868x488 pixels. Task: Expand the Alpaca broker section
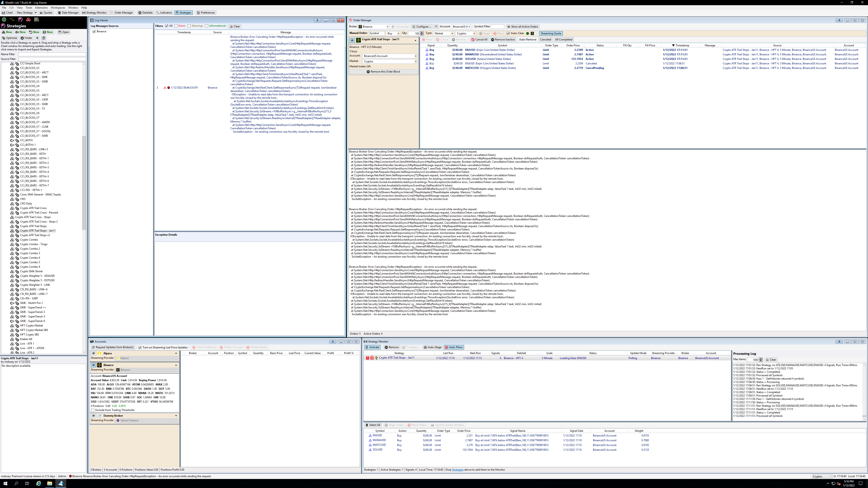[176, 353]
